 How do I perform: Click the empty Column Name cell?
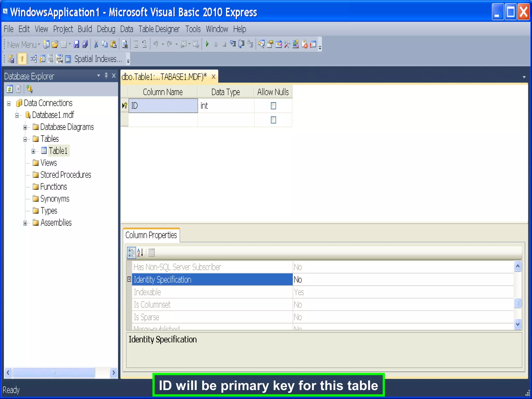click(x=163, y=120)
